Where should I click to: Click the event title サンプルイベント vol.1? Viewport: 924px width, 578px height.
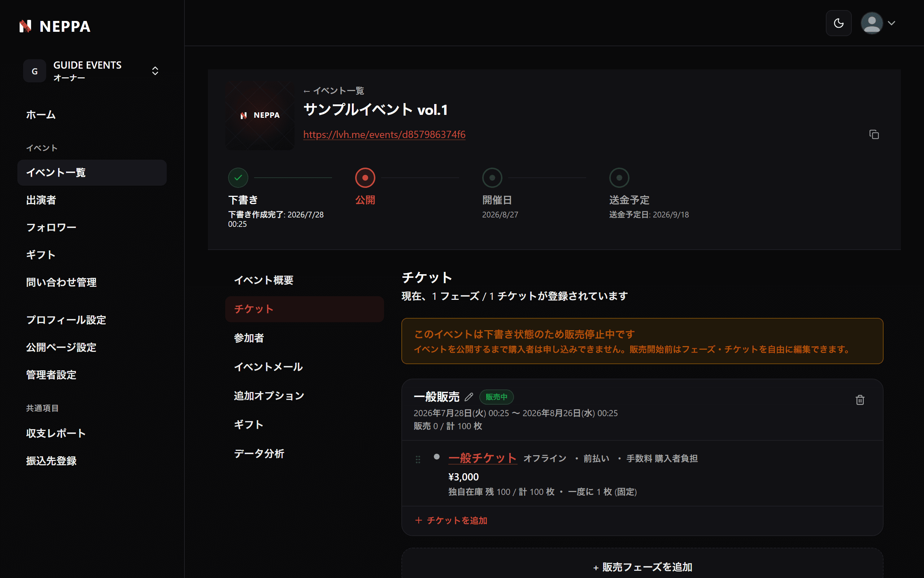(x=375, y=110)
